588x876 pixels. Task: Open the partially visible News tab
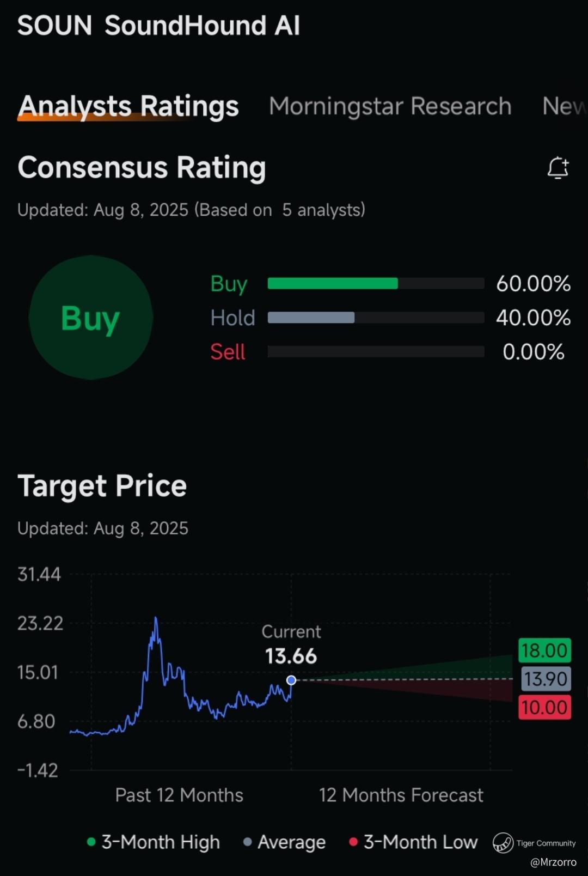(565, 106)
